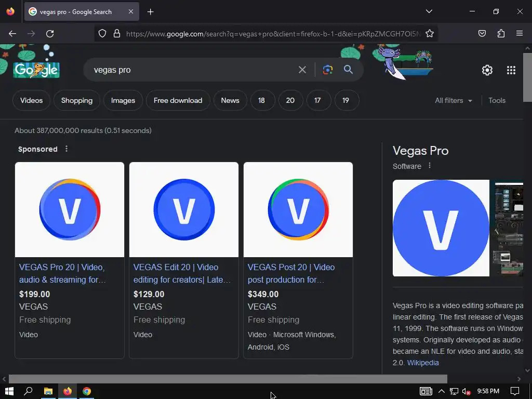532x399 pixels.
Task: Filter results by Images
Action: point(123,100)
